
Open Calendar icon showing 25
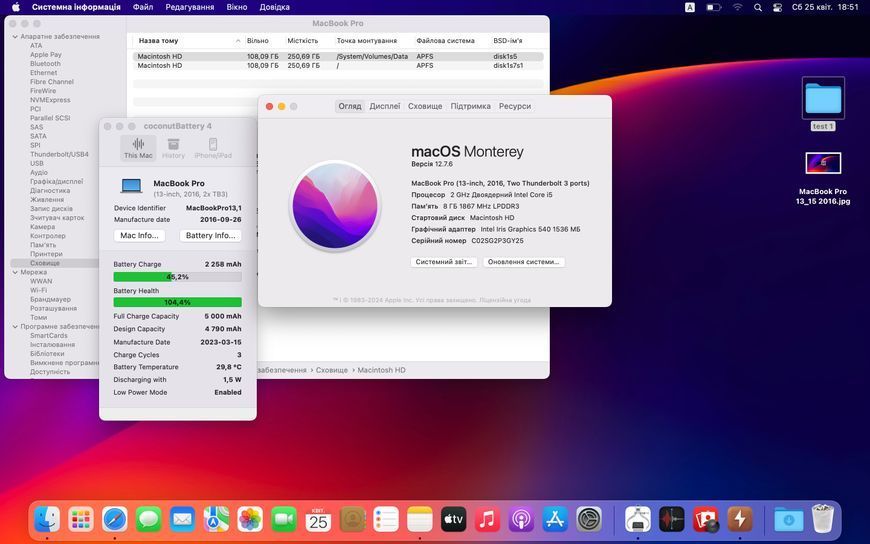pos(318,520)
